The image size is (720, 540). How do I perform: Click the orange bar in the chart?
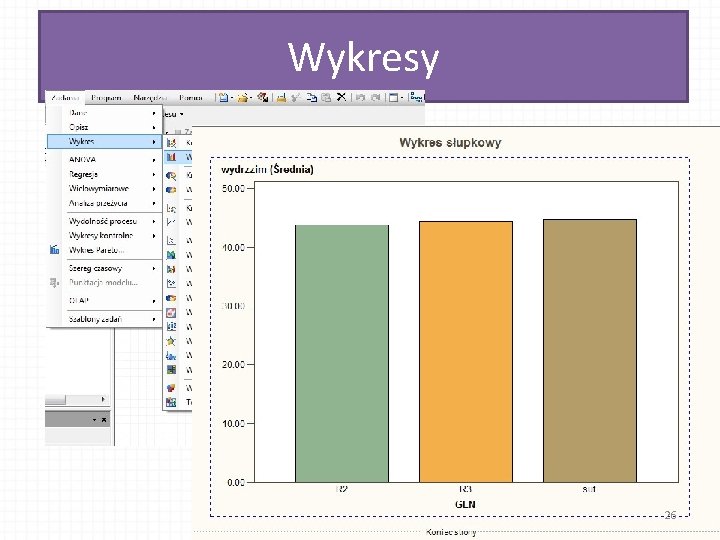[x=466, y=352]
